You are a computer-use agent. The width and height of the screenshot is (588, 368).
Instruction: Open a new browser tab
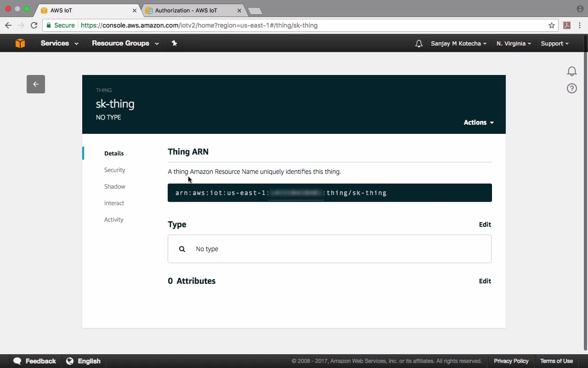254,11
